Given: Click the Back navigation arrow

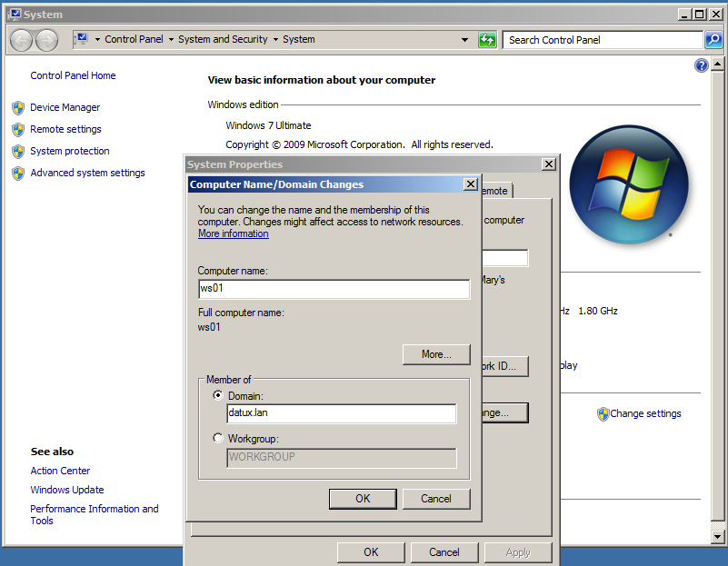Looking at the screenshot, I should (x=21, y=40).
